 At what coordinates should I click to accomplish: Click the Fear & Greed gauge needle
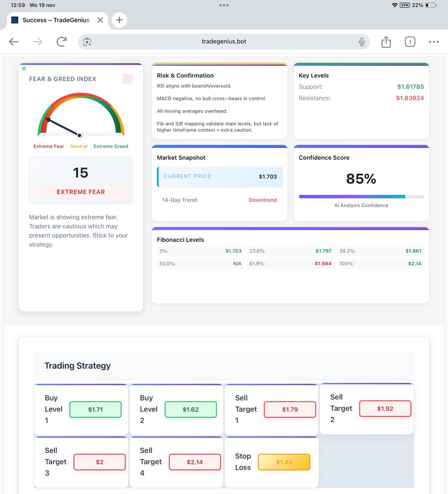point(63,127)
